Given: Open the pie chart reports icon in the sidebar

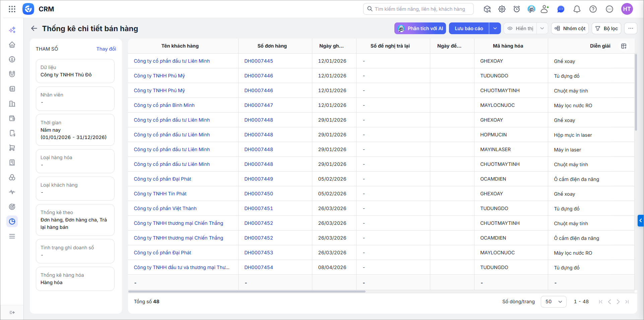Looking at the screenshot, I should click(x=12, y=221).
